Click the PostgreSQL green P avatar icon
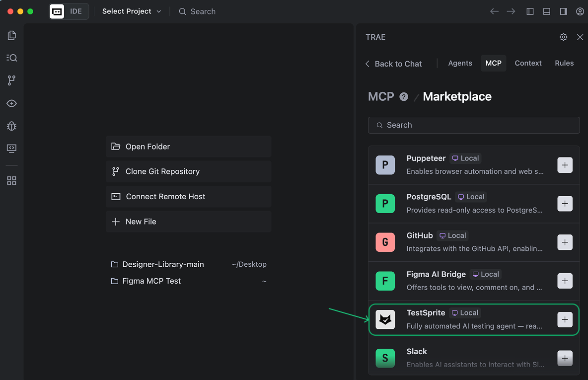Viewport: 588px width, 380px height. point(385,204)
